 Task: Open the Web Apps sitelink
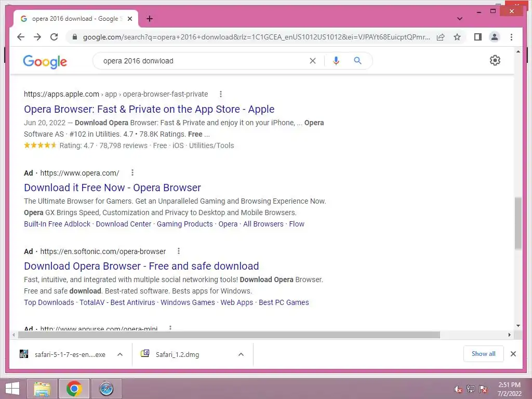tap(237, 302)
